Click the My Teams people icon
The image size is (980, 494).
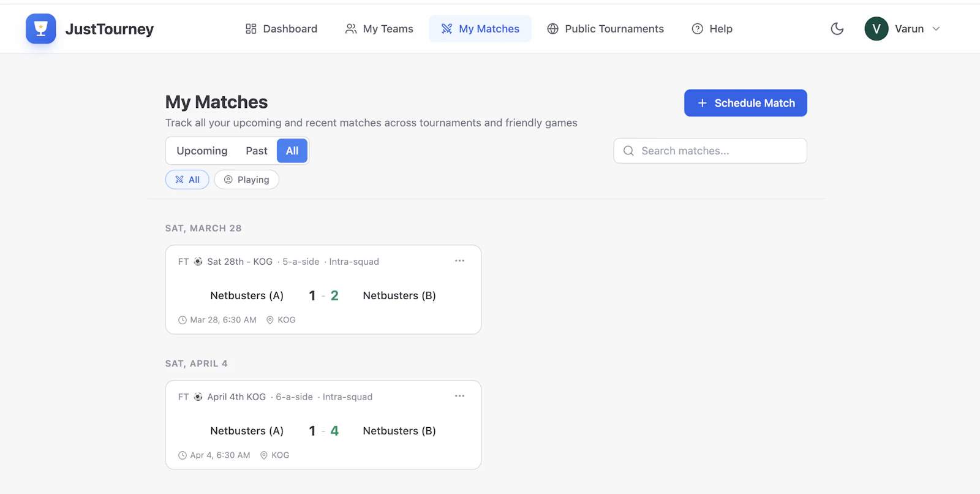click(x=351, y=29)
